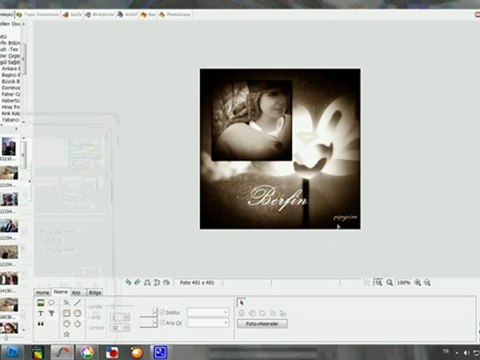Select the straight line drawing tool
Screen dimensions: 480x360
tap(77, 303)
